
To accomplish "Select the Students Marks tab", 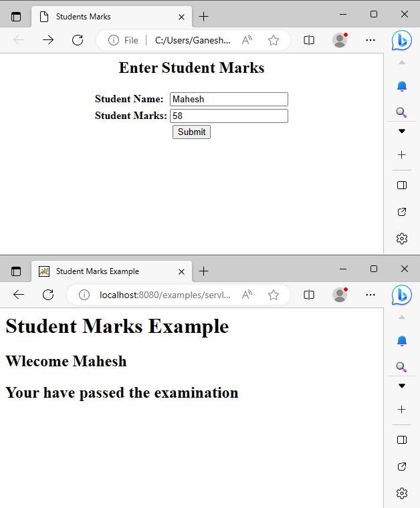I will (x=112, y=17).
